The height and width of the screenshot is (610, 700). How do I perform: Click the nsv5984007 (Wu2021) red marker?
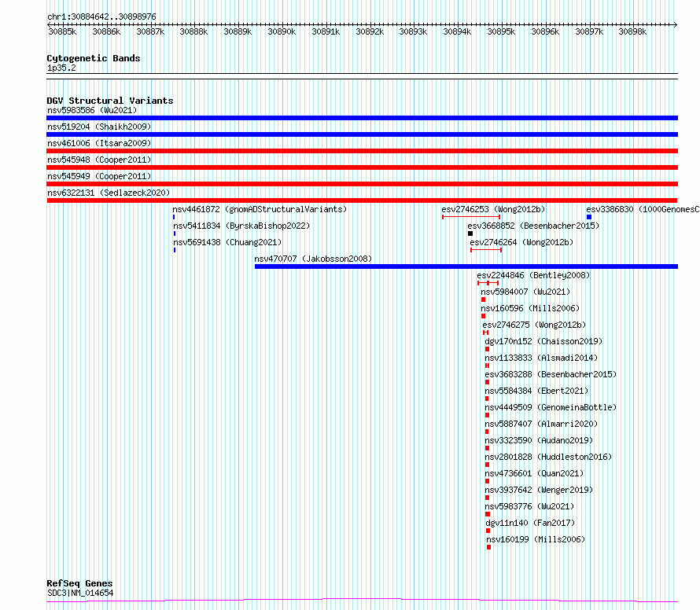483,299
